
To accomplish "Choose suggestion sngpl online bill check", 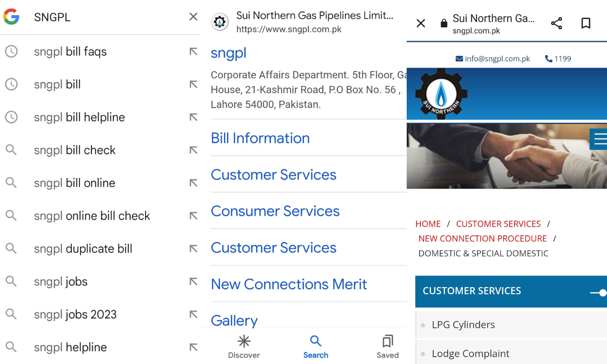I will (x=92, y=216).
